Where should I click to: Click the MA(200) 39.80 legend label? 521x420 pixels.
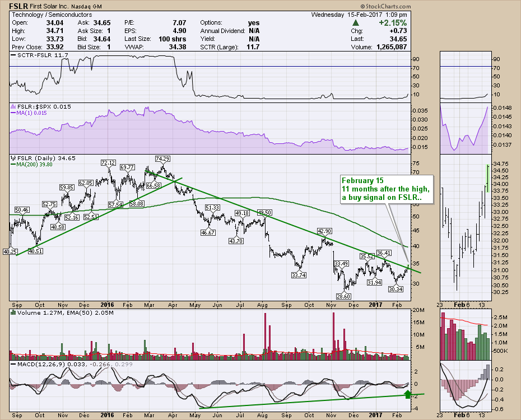[34, 164]
